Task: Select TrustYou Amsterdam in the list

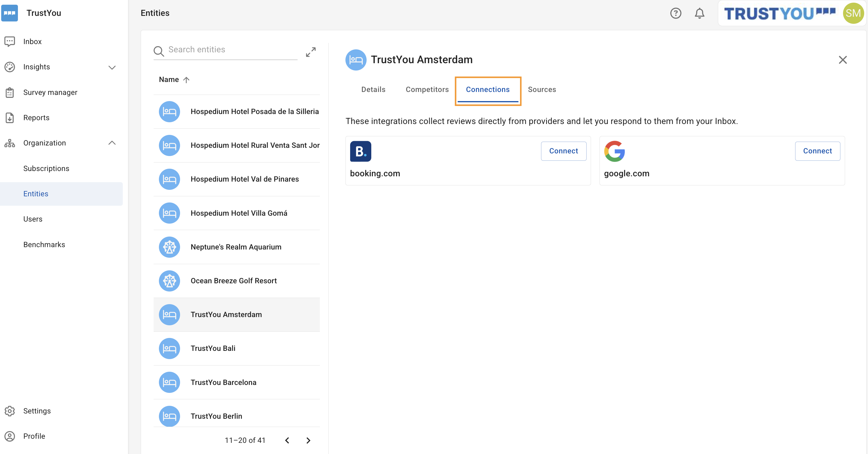Action: [x=236, y=315]
